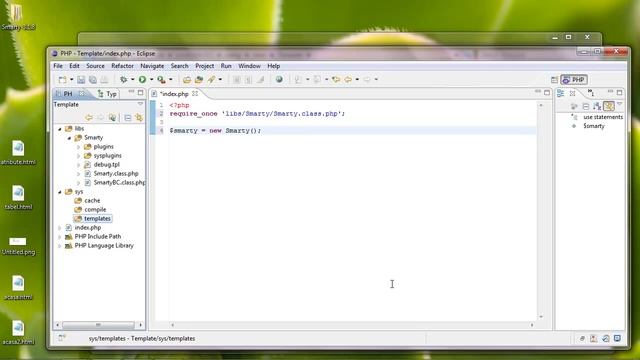Viewport: 640px width, 360px height.
Task: Click the PHP Explorer horizontal scrollbar
Action: [x=98, y=325]
